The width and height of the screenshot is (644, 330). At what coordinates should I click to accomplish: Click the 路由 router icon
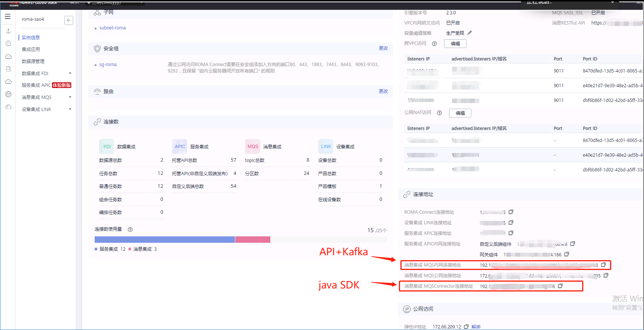[x=97, y=92]
